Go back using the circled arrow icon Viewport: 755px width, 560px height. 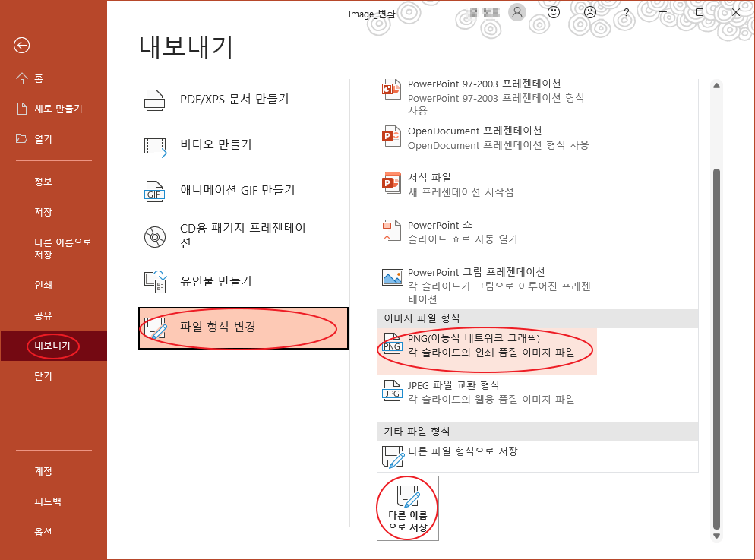22,46
